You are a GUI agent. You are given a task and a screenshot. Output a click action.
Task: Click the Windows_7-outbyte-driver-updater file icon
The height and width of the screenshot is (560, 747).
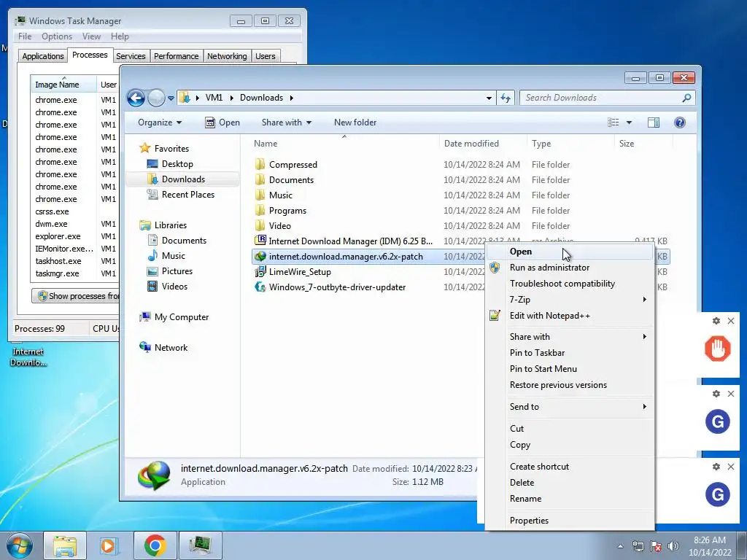click(260, 287)
